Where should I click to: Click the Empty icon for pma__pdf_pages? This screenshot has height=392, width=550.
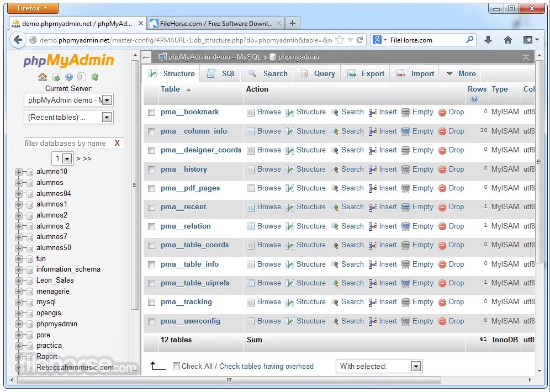[x=405, y=189]
